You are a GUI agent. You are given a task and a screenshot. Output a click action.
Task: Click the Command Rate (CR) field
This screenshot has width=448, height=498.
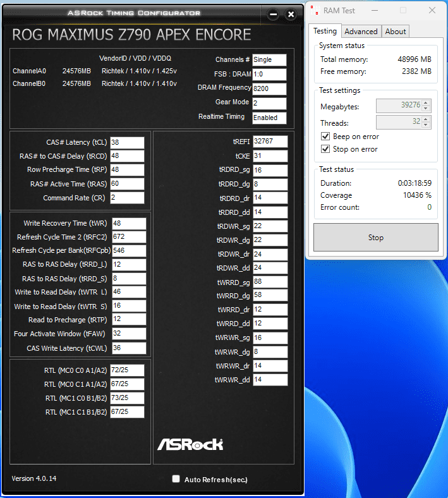tap(127, 198)
